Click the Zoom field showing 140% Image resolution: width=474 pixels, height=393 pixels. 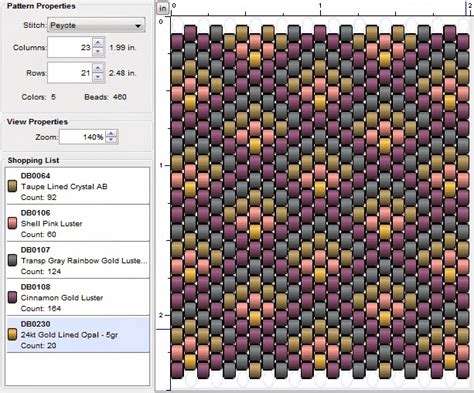click(82, 137)
